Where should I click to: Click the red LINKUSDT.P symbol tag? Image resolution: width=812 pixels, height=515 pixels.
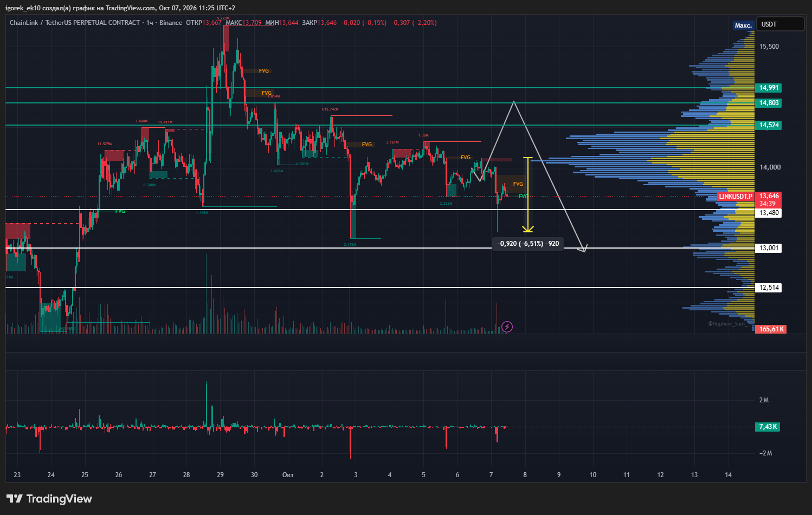tap(736, 197)
